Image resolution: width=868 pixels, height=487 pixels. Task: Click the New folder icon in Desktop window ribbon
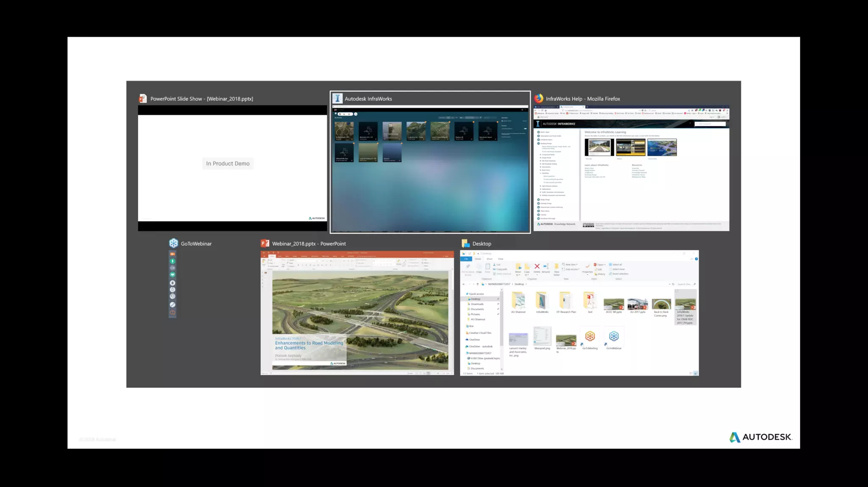pos(556,267)
